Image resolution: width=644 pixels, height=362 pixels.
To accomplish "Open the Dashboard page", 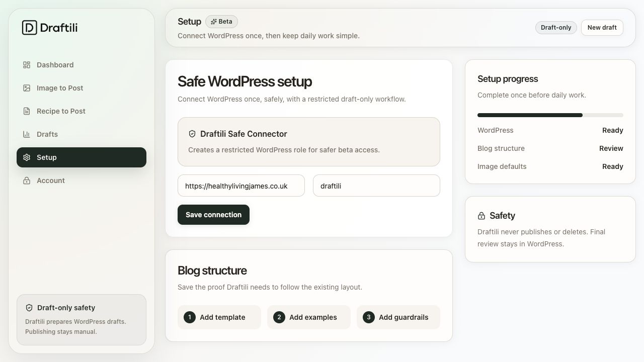I will click(82, 65).
